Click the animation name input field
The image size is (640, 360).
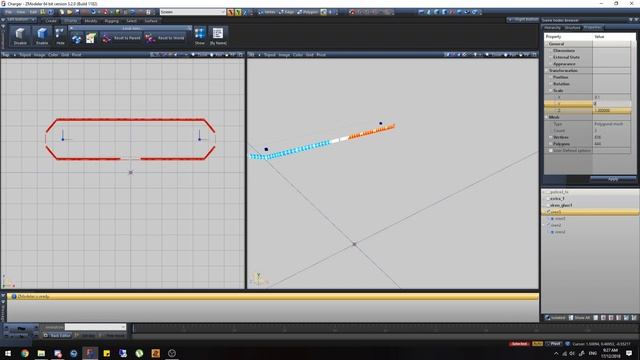pyautogui.click(x=95, y=327)
